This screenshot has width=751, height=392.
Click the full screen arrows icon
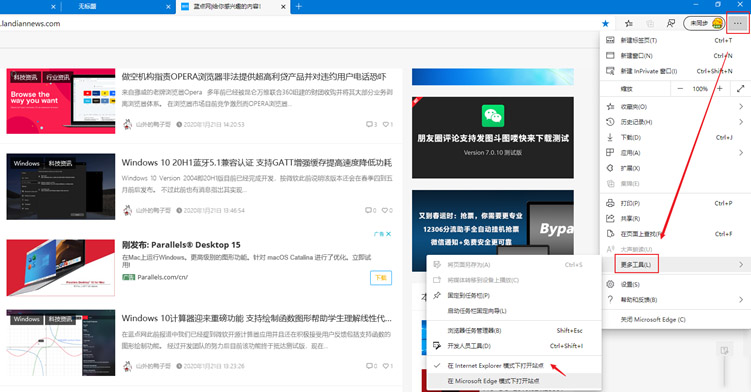(x=740, y=89)
